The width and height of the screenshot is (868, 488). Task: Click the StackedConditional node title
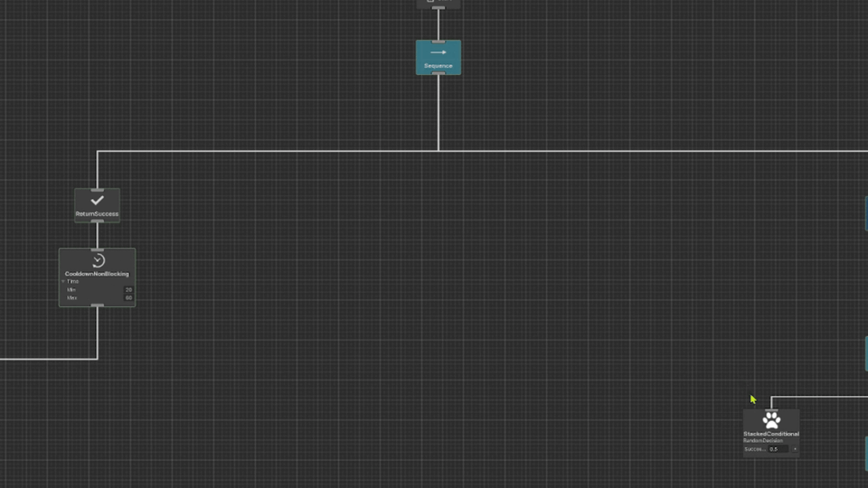(x=771, y=434)
